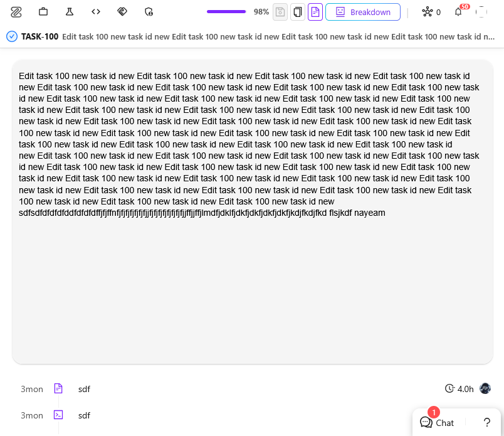Open the shield security icon
The width and height of the screenshot is (504, 436).
pyautogui.click(x=149, y=12)
